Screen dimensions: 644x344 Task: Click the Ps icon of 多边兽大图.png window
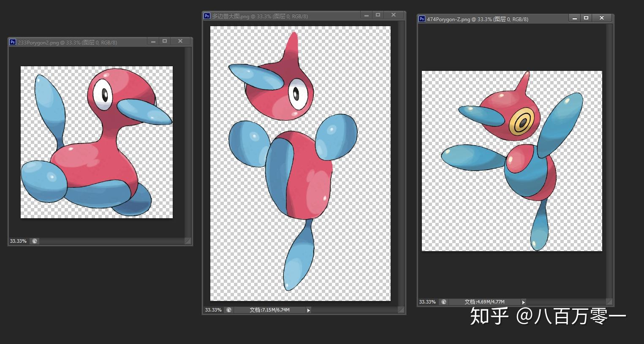click(207, 16)
